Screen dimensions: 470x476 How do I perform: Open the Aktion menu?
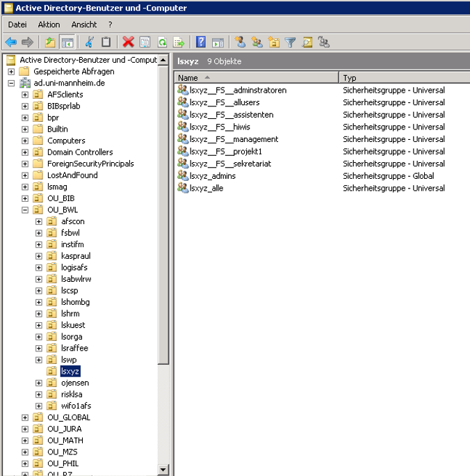click(x=49, y=24)
